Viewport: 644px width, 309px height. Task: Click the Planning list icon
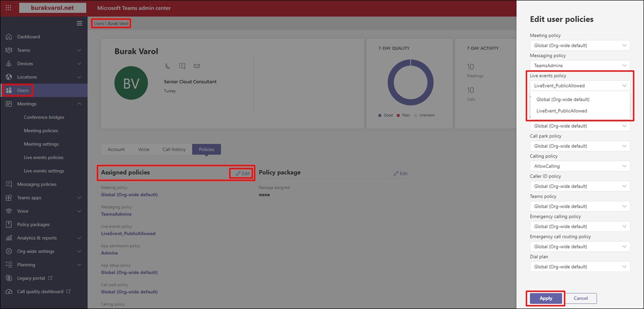pos(9,265)
